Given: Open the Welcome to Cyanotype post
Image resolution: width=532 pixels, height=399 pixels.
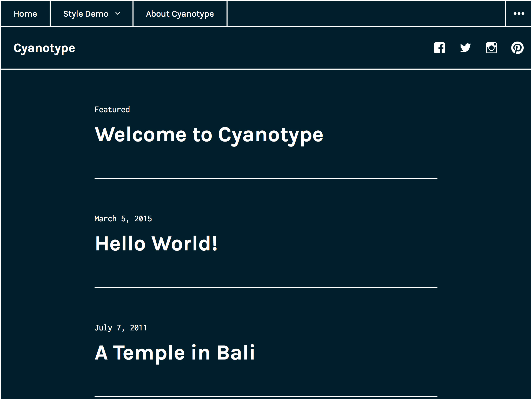Looking at the screenshot, I should [x=209, y=135].
